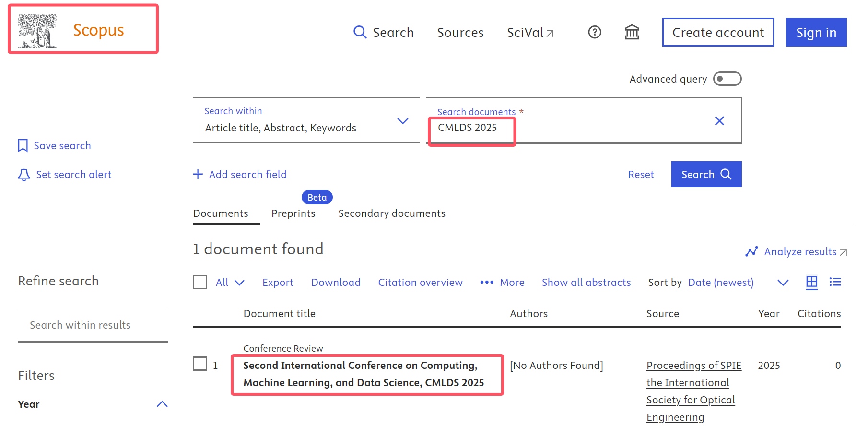Select the checkbox for document 1

tap(200, 364)
